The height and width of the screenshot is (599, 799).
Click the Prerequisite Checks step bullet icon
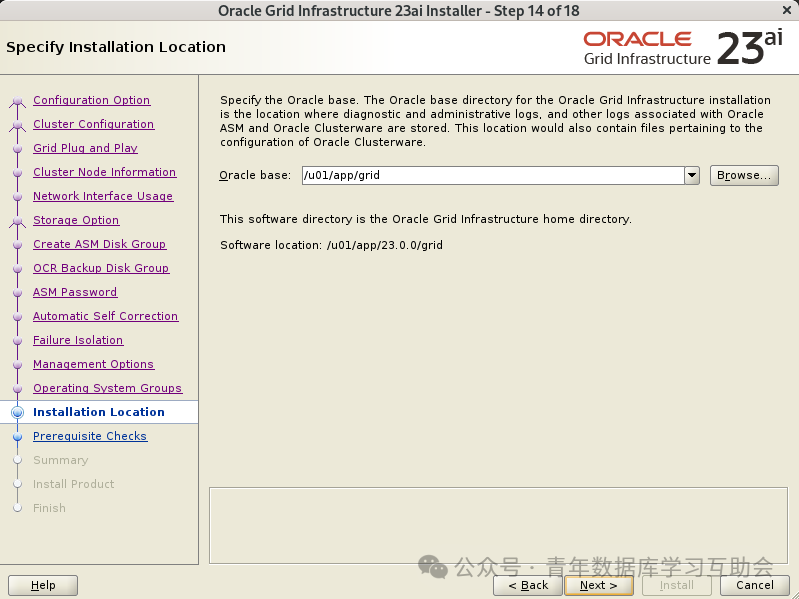coord(17,437)
